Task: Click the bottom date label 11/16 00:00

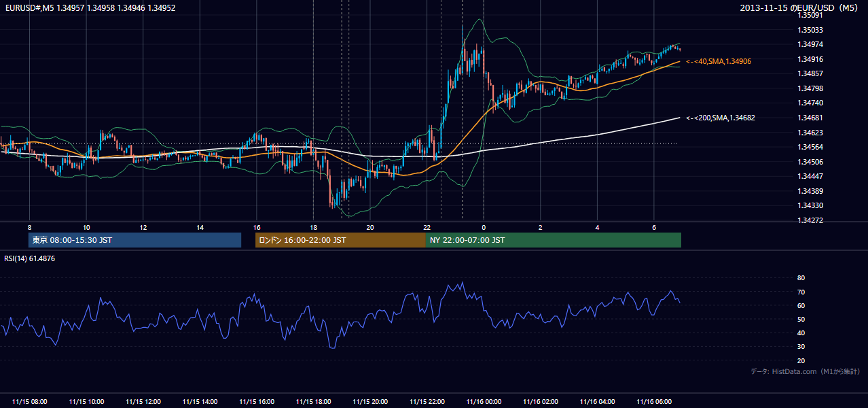Action: pyautogui.click(x=484, y=402)
